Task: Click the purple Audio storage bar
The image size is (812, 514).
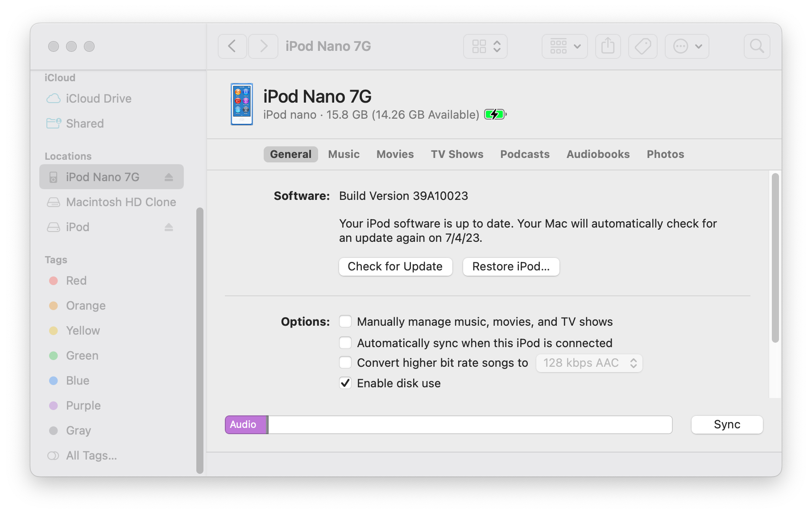Action: click(x=245, y=424)
